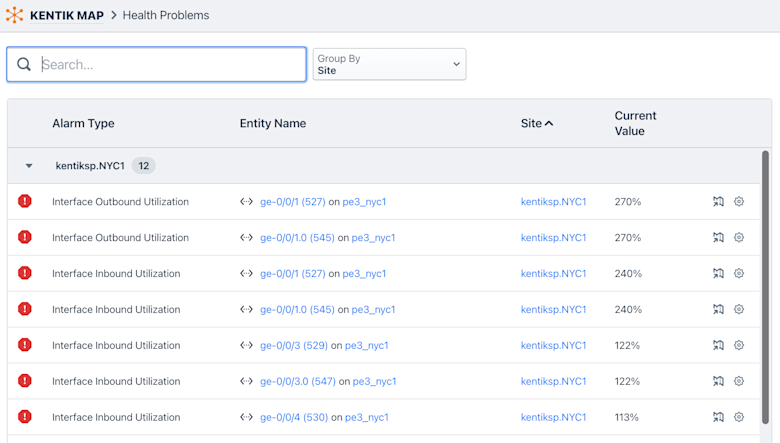Image resolution: width=780 pixels, height=443 pixels.
Task: Click the interface arrows icon beside ge-0/0/3 (529)
Action: 246,345
